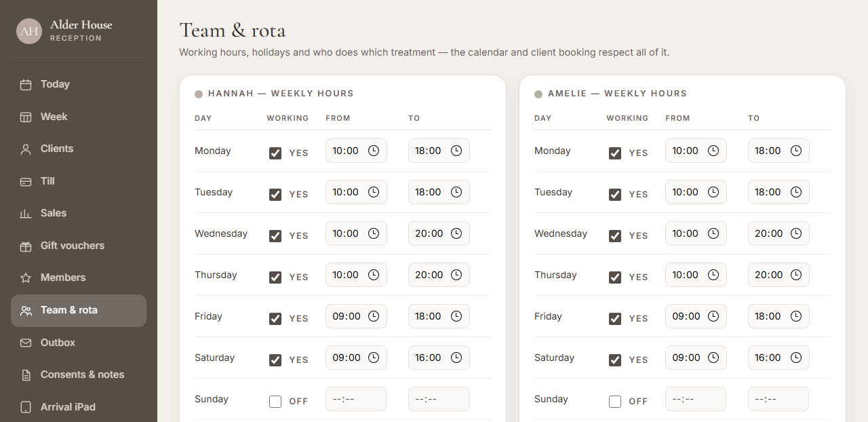Open clock picker for Hannah Wednesday to time
This screenshot has height=422, width=868.
pyautogui.click(x=456, y=233)
